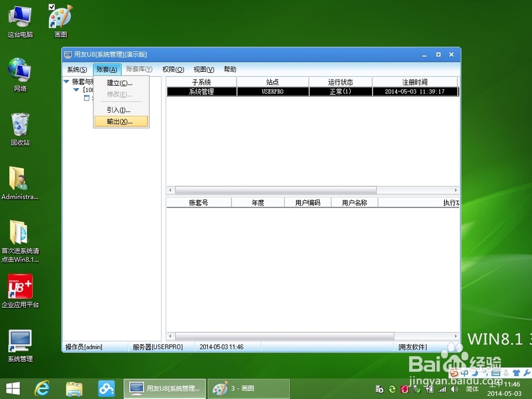
Task: Open the network signal tray icon
Action: tap(442, 389)
